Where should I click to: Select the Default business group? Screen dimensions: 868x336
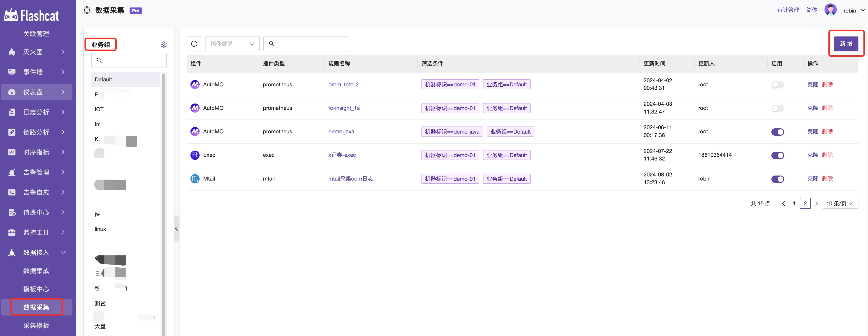click(125, 80)
